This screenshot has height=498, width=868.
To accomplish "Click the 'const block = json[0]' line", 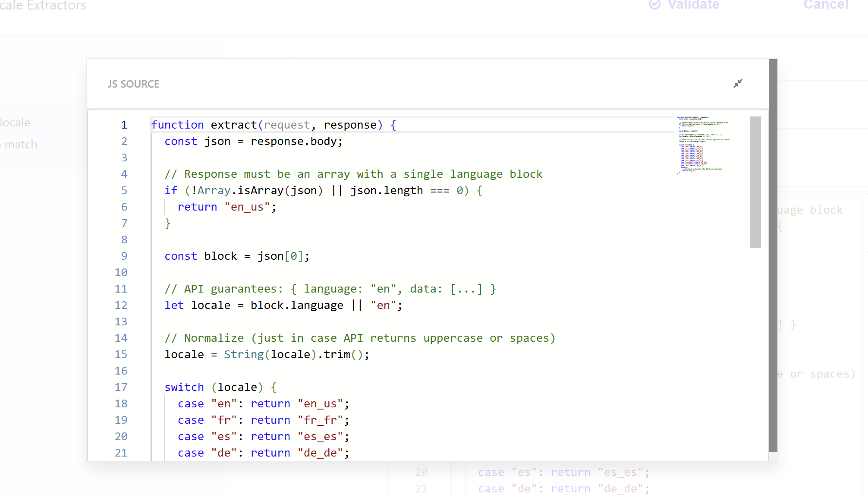I will pyautogui.click(x=237, y=256).
